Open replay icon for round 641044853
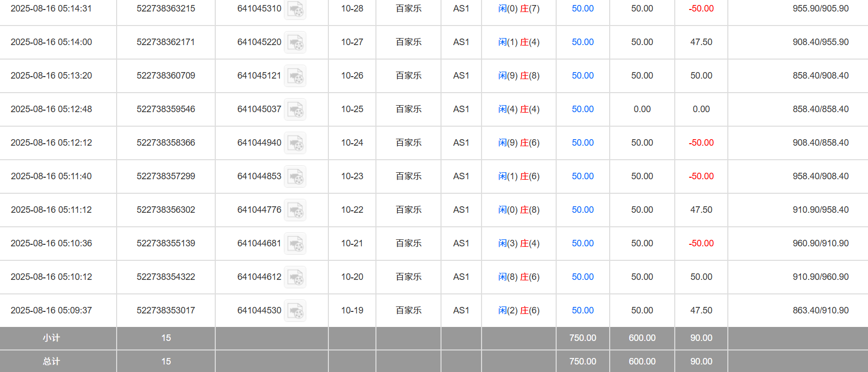Viewport: 868px width, 372px height. 295,177
